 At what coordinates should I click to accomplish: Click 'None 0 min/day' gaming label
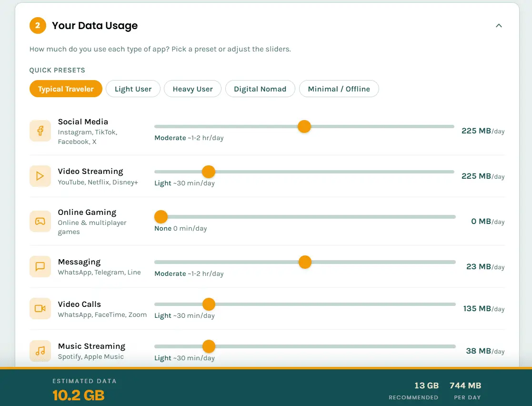click(181, 228)
